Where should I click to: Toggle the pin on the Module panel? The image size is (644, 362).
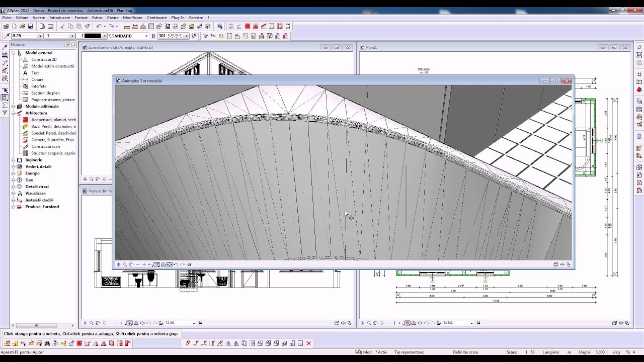(67, 44)
